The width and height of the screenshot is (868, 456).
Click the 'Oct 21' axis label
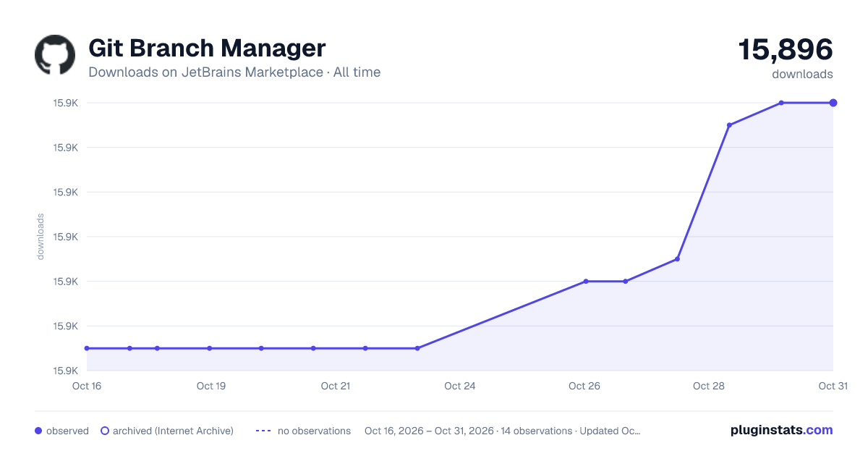click(x=336, y=386)
